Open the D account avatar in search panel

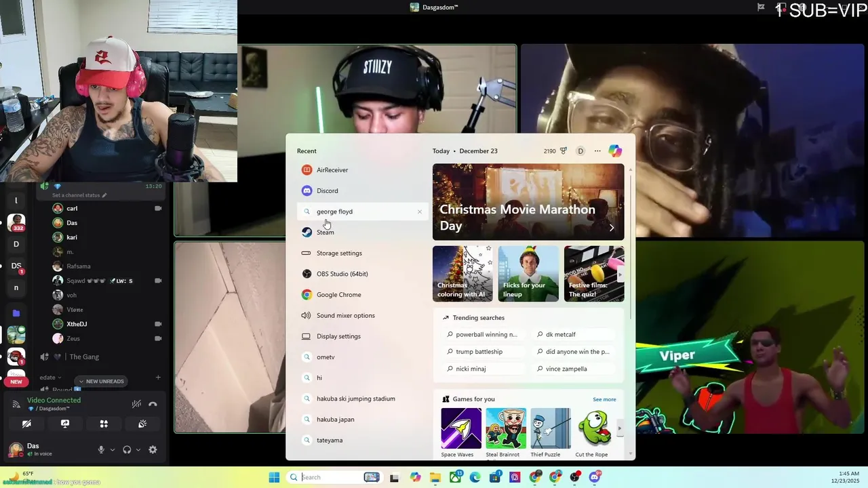pyautogui.click(x=580, y=151)
